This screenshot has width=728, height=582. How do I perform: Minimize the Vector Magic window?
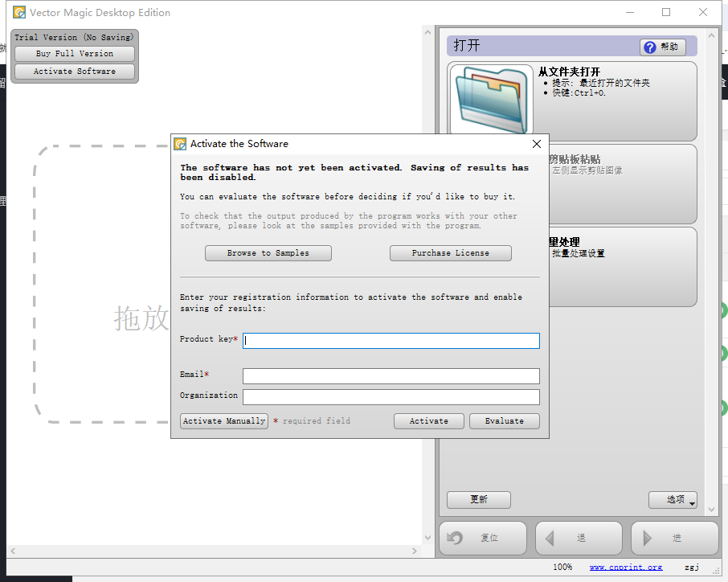pos(630,12)
